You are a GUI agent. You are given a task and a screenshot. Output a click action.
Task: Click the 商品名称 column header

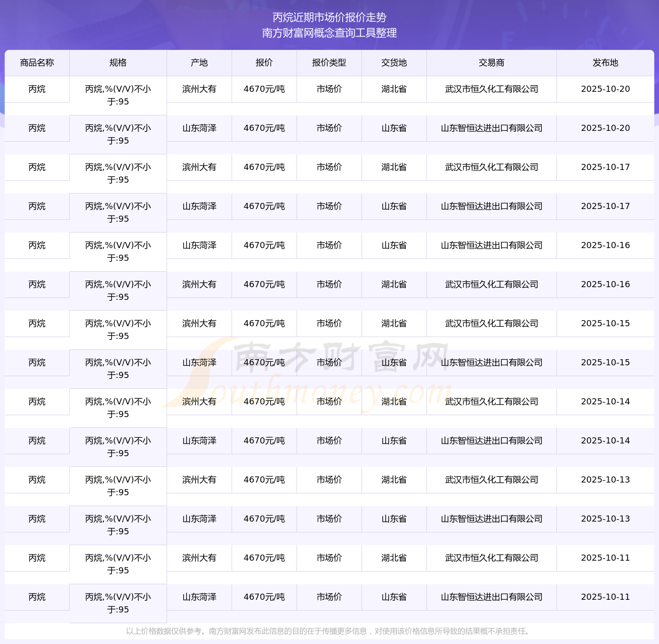37,63
